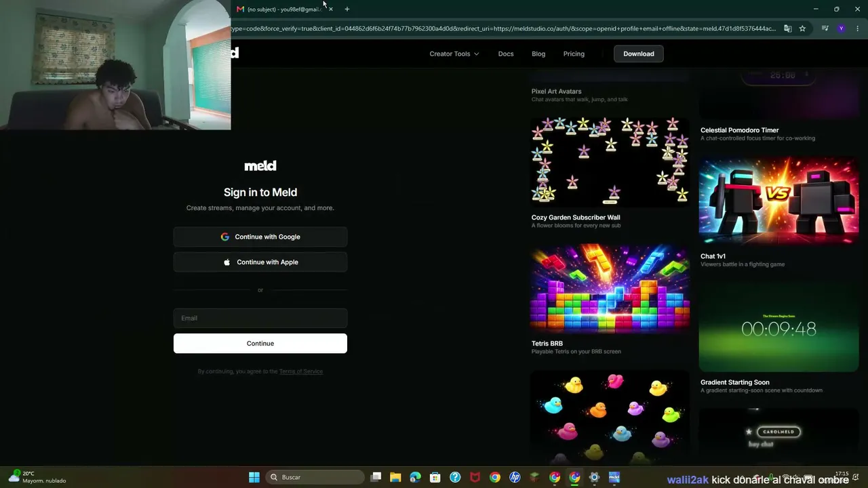Open a new browser tab with plus icon
868x488 pixels.
point(347,9)
